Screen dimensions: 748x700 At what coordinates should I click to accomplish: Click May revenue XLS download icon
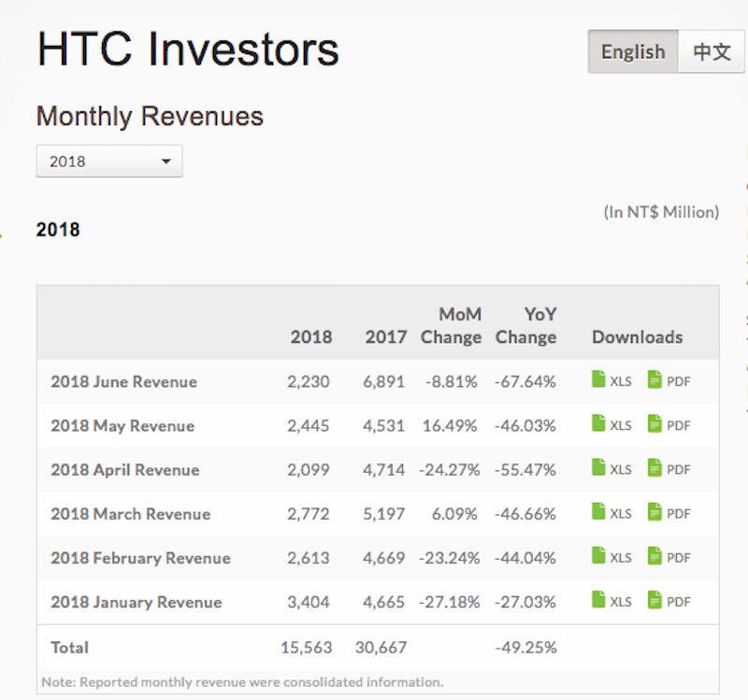click(598, 423)
